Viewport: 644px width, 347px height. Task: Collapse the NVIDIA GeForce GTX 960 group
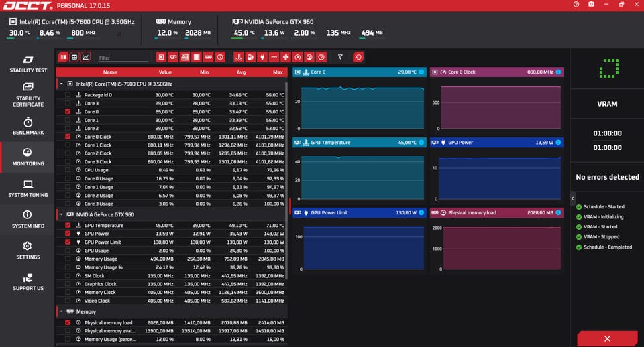pyautogui.click(x=61, y=214)
